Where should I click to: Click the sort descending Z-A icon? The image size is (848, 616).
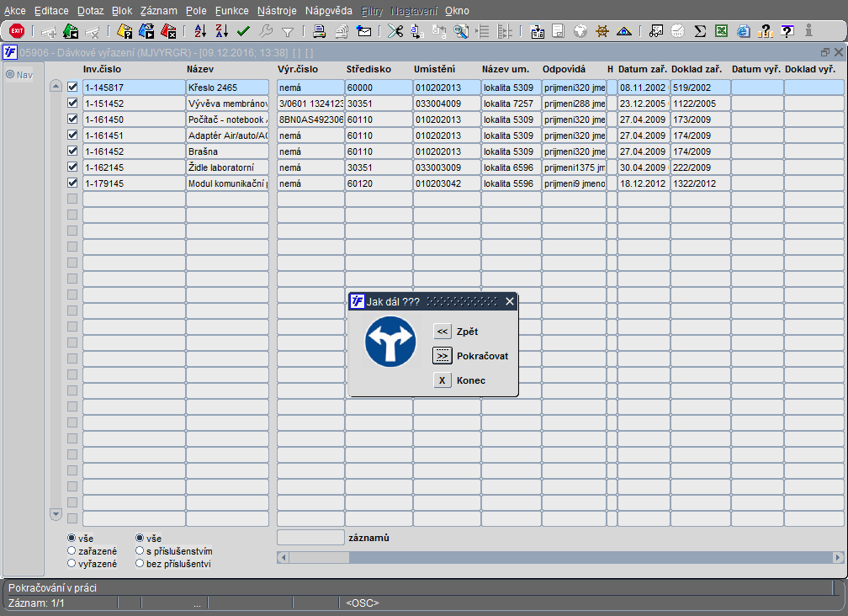(x=221, y=31)
